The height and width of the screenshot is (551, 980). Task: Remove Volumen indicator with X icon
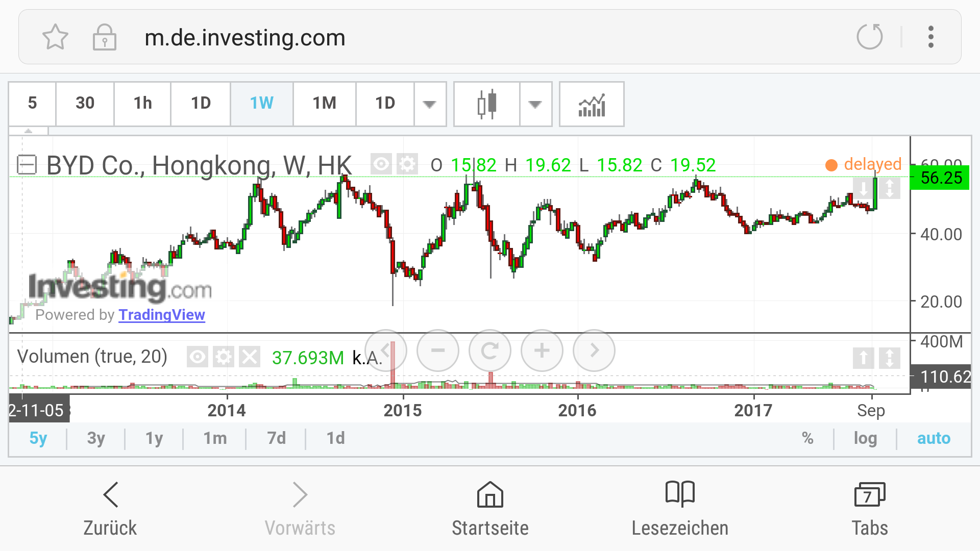point(250,357)
